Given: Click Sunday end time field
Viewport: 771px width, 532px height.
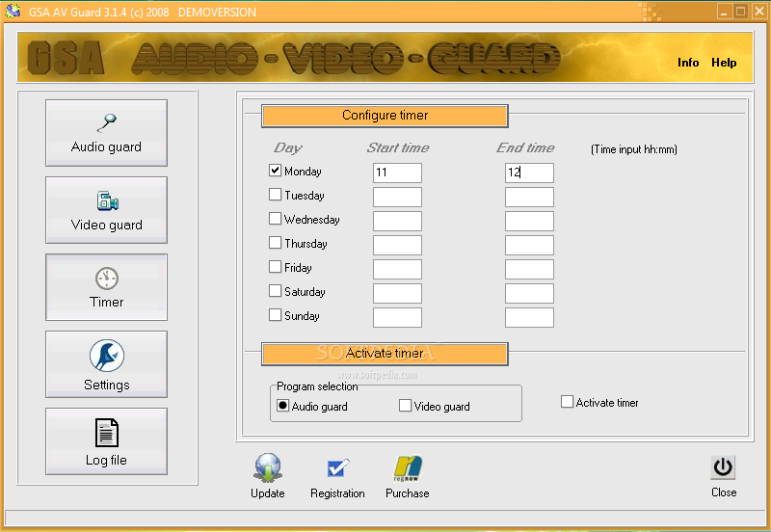Looking at the screenshot, I should (x=529, y=317).
